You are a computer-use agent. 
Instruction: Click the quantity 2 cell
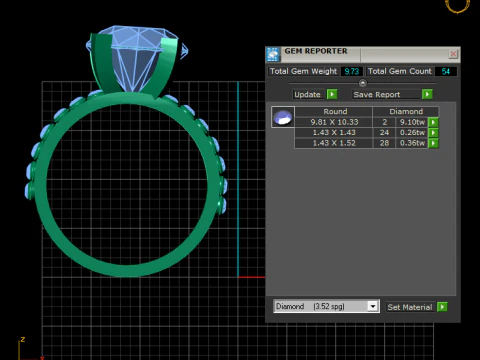(x=384, y=122)
